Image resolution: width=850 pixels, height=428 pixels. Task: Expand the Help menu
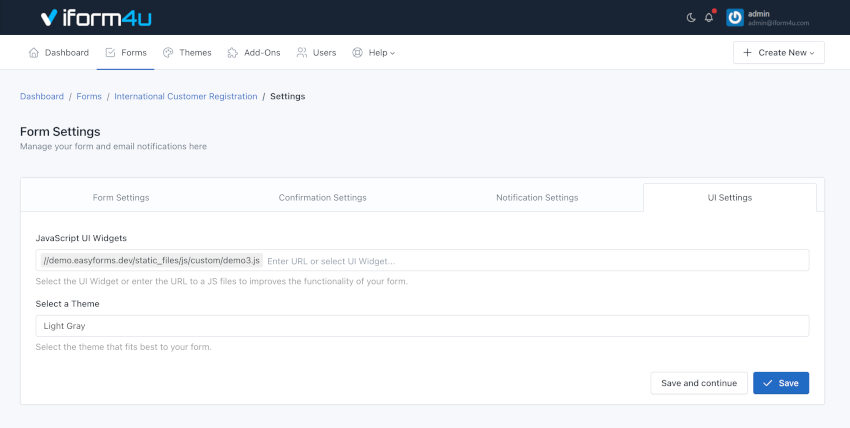tap(374, 52)
